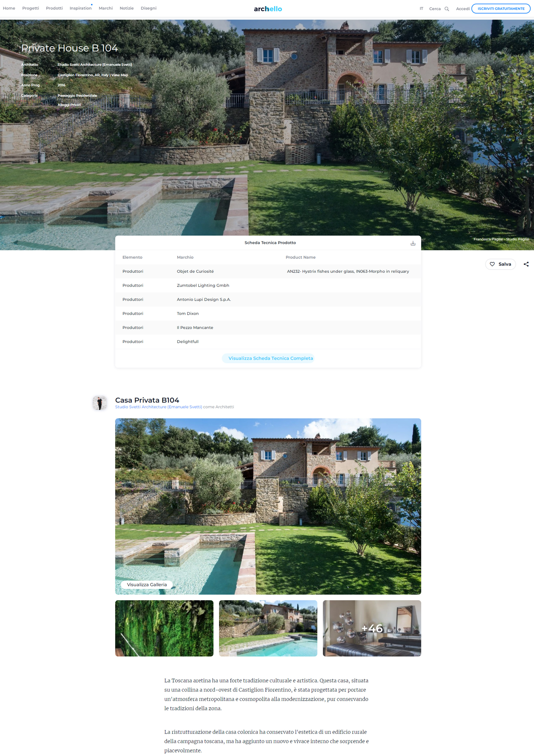534x756 pixels.
Task: Open the Progetti menu item
Action: [31, 8]
